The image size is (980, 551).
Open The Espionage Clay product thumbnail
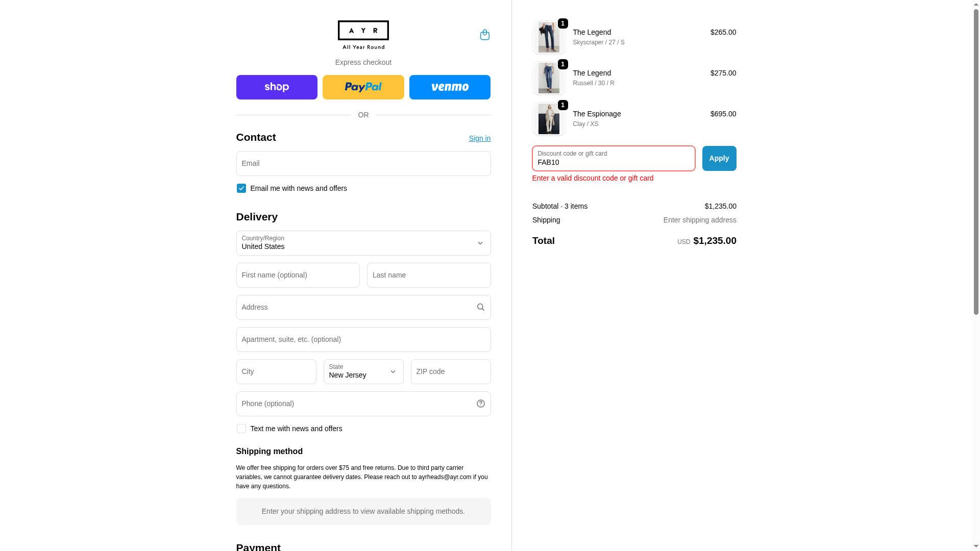[549, 119]
